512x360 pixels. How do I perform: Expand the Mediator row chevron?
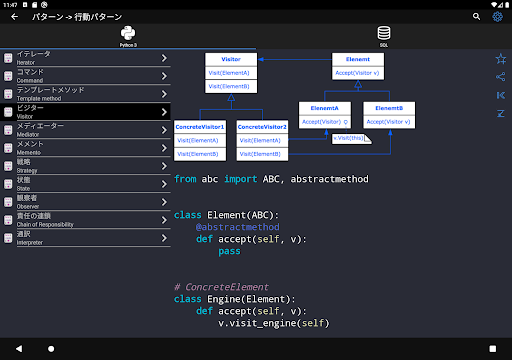click(164, 130)
